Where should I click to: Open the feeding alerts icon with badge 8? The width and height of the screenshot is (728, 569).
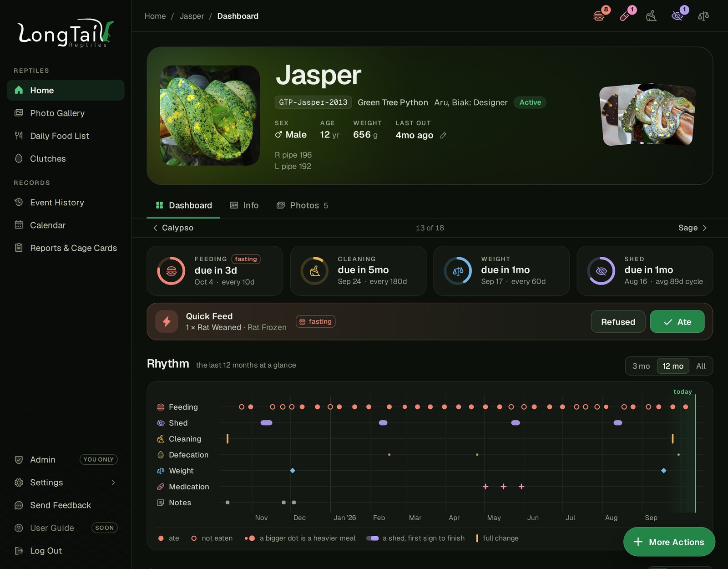pos(599,16)
